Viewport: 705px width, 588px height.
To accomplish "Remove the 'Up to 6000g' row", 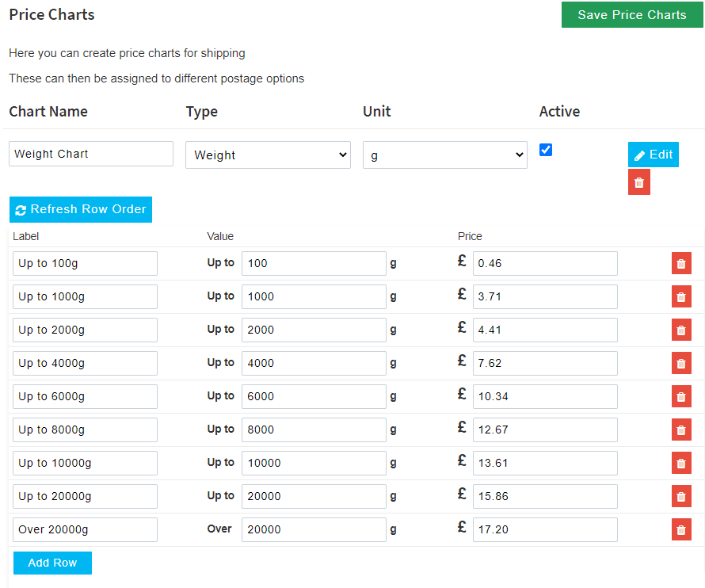I will pyautogui.click(x=681, y=396).
